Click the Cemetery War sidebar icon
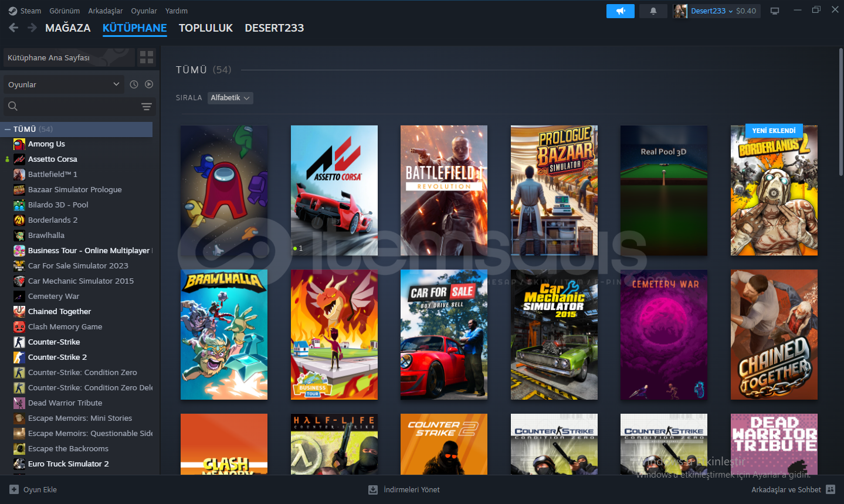Screen dimensions: 844x504 pos(19,296)
